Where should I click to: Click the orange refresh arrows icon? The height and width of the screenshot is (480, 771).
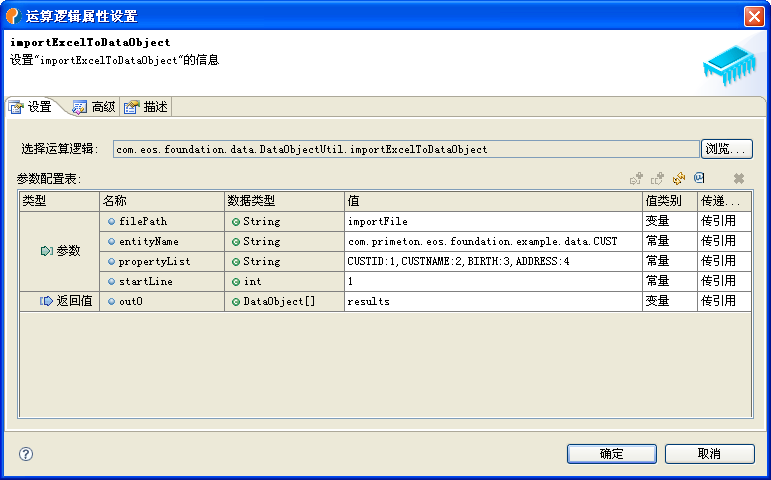pos(679,178)
